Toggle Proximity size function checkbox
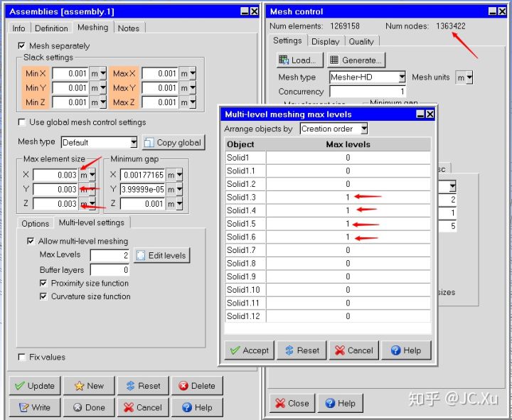Image resolution: width=512 pixels, height=420 pixels. pyautogui.click(x=43, y=284)
